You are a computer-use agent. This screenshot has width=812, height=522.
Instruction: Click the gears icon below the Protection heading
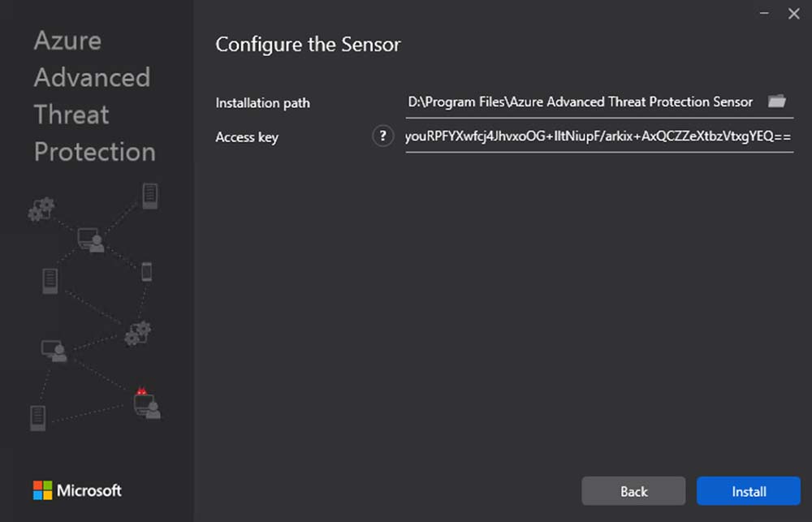(x=40, y=210)
